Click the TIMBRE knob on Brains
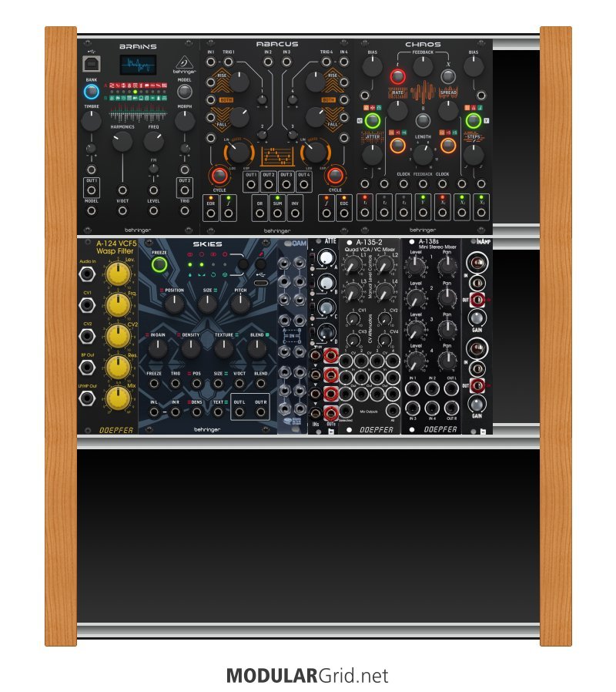Viewport: 616px width, 692px height. tap(92, 120)
